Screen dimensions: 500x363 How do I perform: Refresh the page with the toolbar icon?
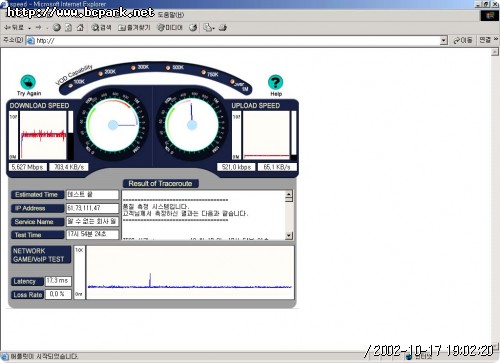(x=68, y=28)
